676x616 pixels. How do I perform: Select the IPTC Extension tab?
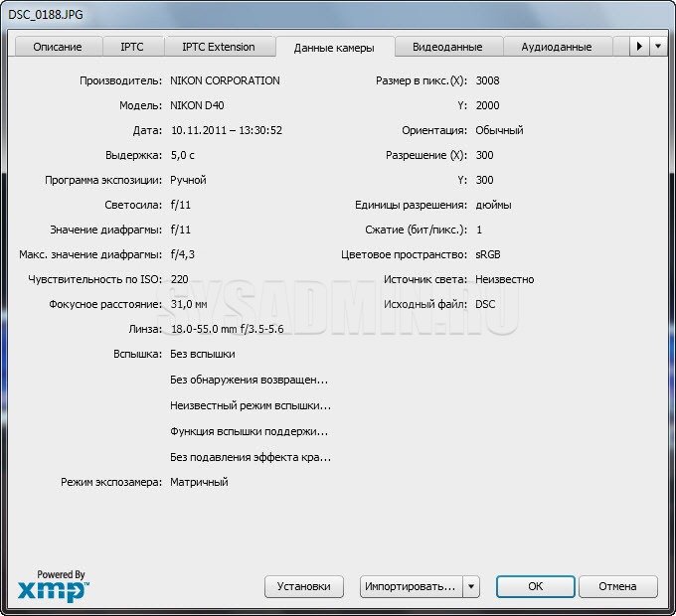tap(218, 47)
